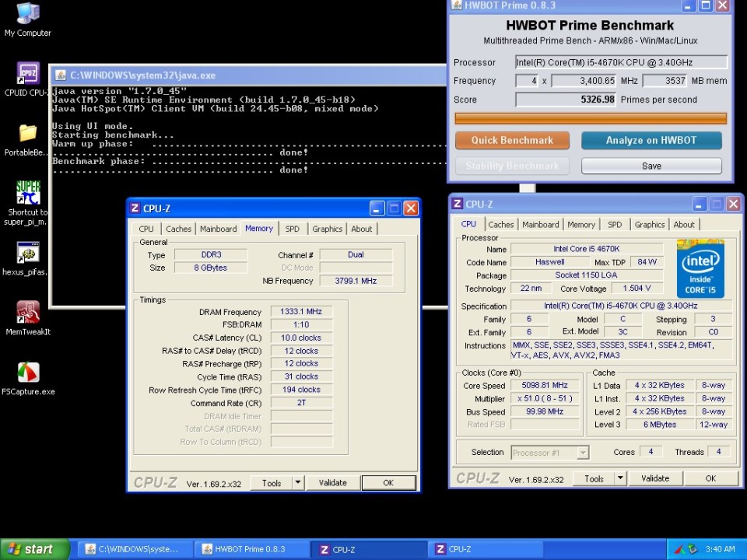Click the CPU-Z logo icon in the CPU window title bar

tap(458, 204)
